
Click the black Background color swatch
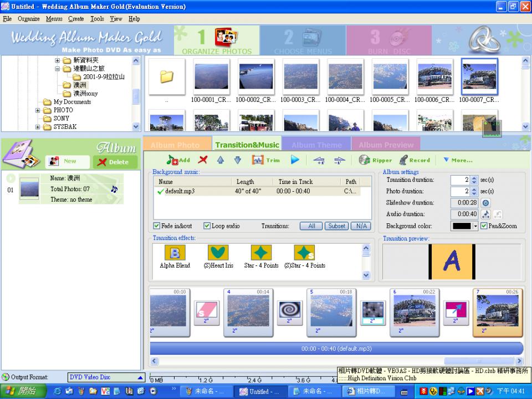[x=461, y=226]
